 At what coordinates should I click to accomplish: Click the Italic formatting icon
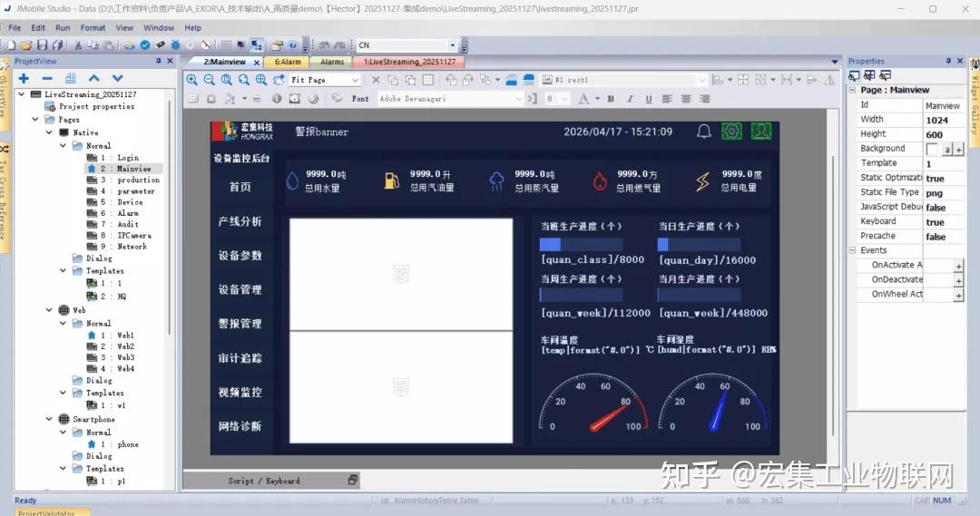630,99
